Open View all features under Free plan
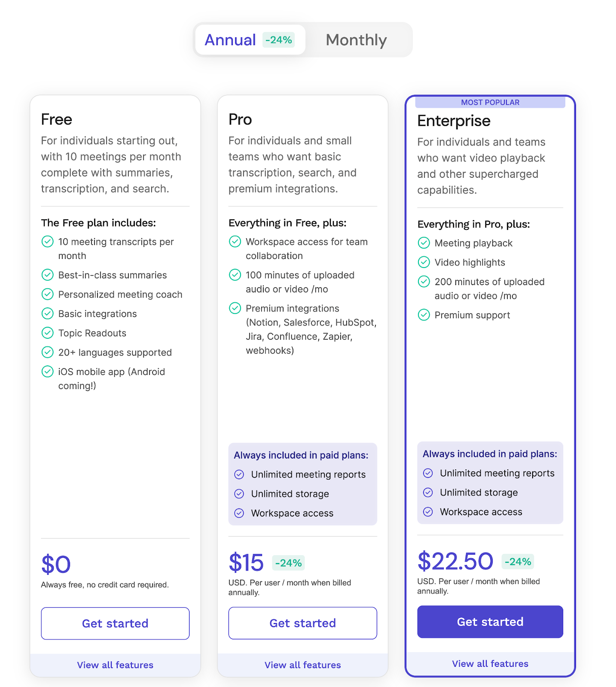The height and width of the screenshot is (687, 616). click(115, 665)
